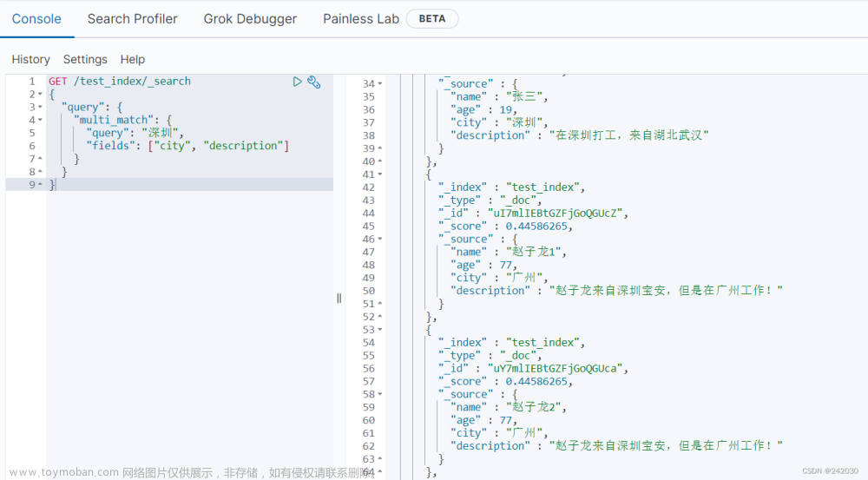This screenshot has width=868, height=480.
Task: Toggle fold marker at output line 52
Action: click(380, 317)
